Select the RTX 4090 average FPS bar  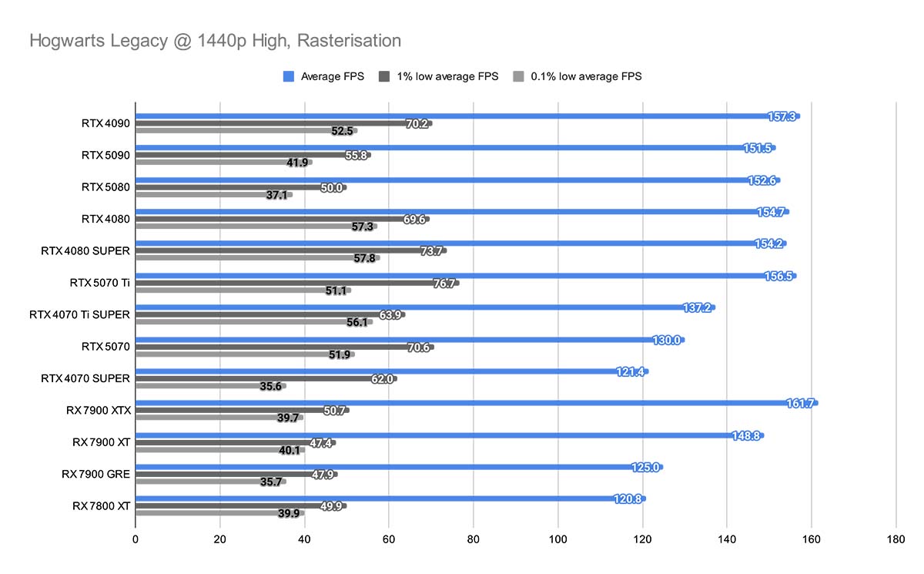pyautogui.click(x=462, y=116)
